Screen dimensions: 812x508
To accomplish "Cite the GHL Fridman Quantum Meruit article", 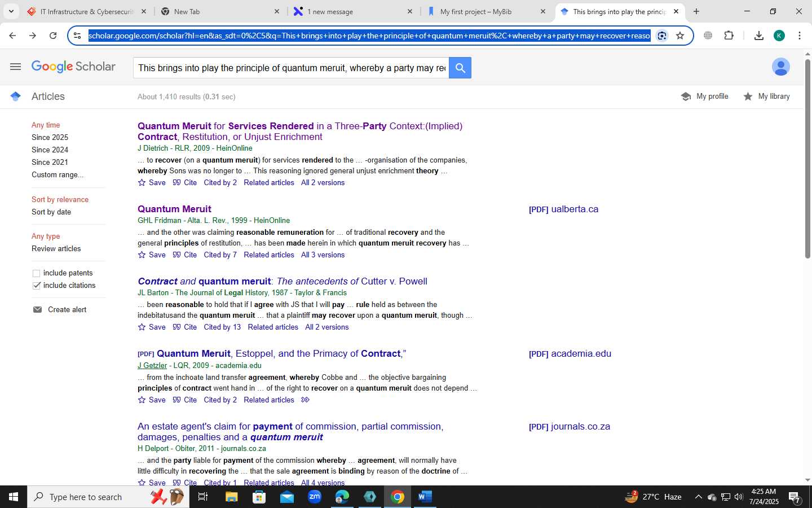I will [x=185, y=255].
